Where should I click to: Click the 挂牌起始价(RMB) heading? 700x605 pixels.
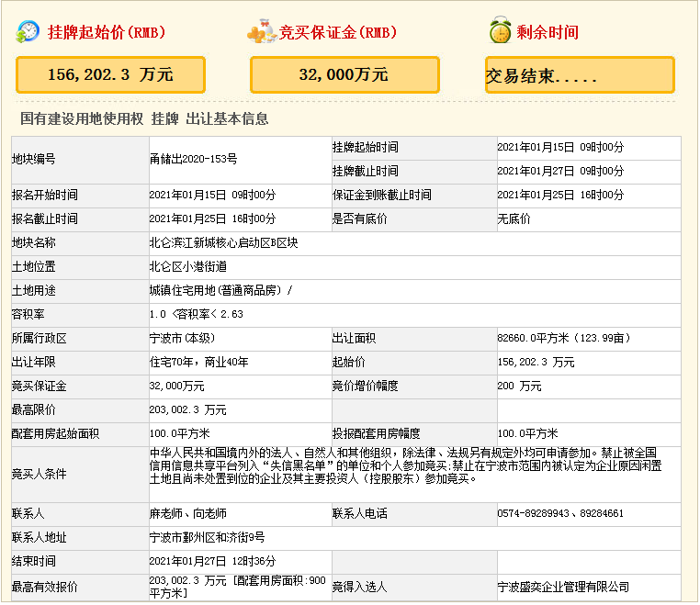(107, 32)
